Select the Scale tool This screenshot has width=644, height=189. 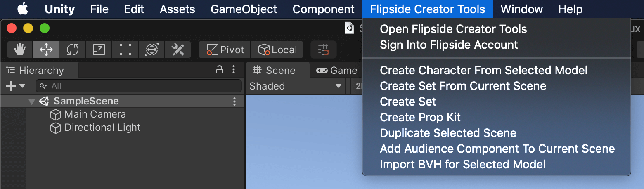[x=99, y=50]
